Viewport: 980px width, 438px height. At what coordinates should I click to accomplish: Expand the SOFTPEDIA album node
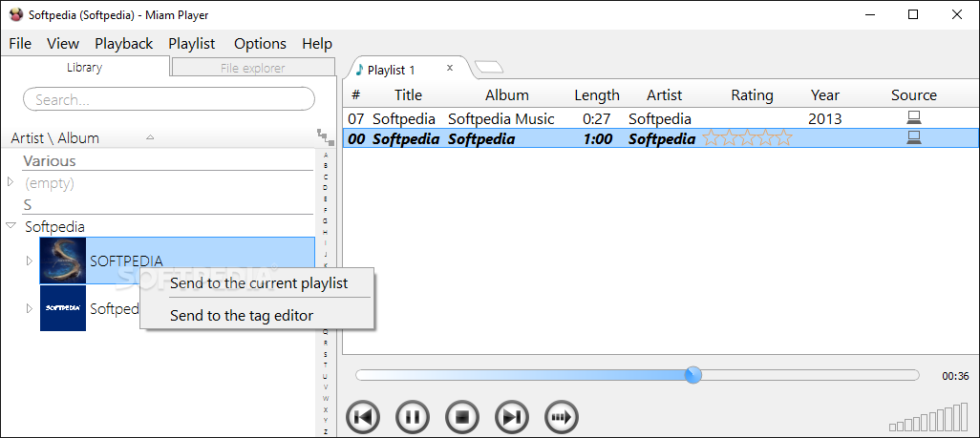[30, 261]
